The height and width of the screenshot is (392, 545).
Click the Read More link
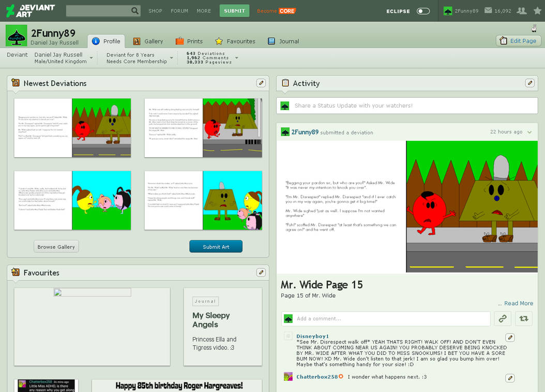(x=519, y=303)
